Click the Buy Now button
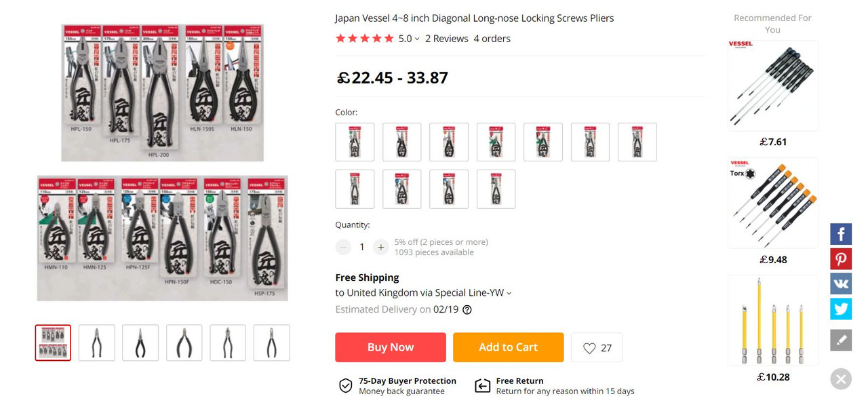 pyautogui.click(x=391, y=347)
